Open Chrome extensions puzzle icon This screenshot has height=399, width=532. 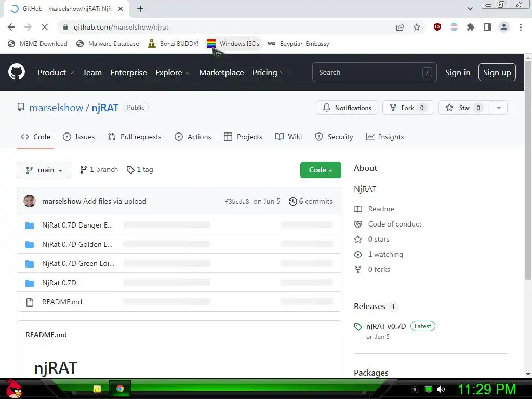point(470,27)
